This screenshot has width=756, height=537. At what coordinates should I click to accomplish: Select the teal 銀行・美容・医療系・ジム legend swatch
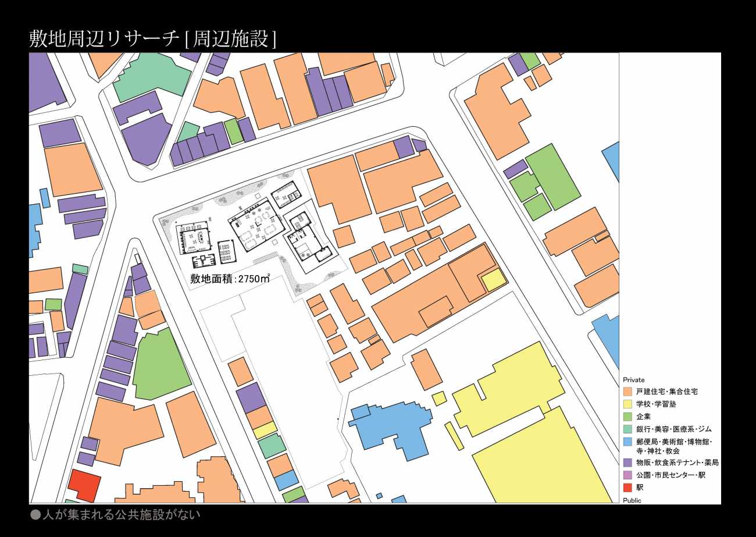click(627, 429)
